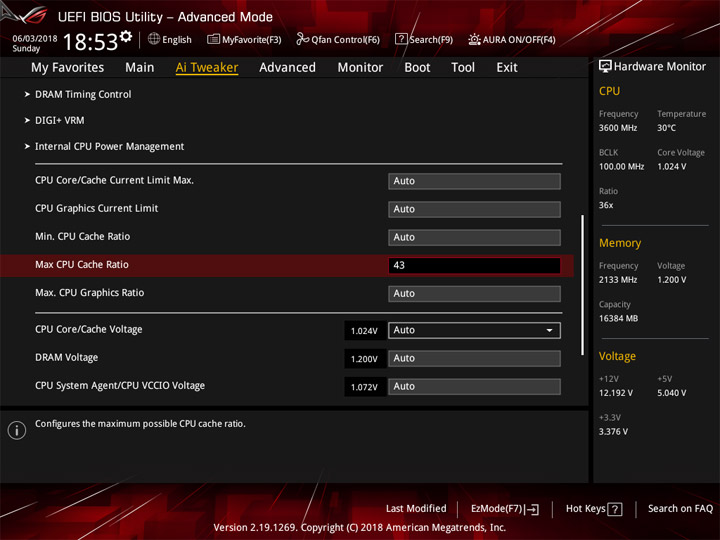Click the Max CPU Cache Ratio label
The height and width of the screenshot is (540, 720).
[x=82, y=264]
